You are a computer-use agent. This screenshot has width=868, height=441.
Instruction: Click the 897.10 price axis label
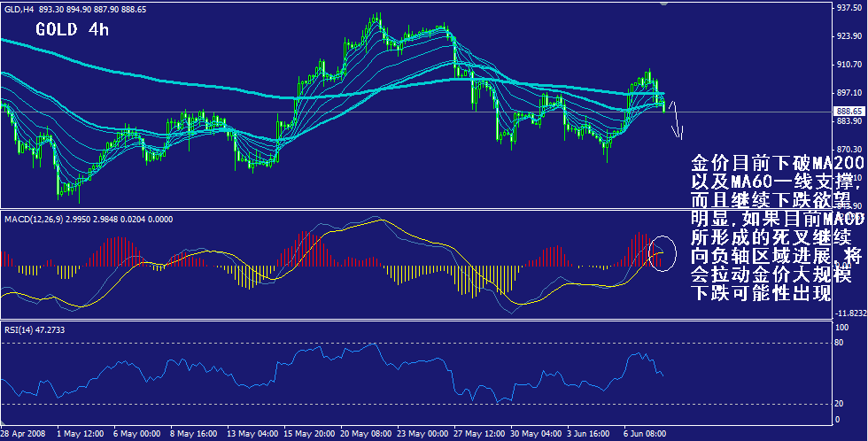click(848, 92)
